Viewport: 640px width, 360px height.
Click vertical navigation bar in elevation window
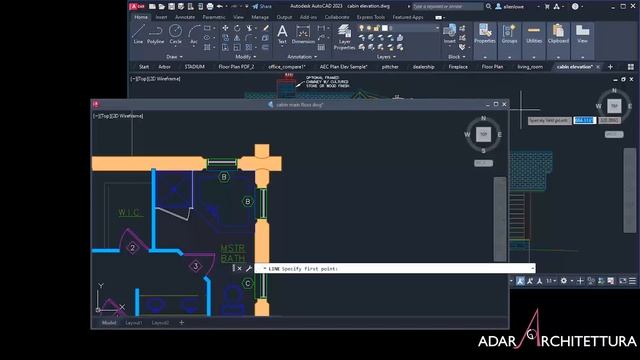point(630,191)
